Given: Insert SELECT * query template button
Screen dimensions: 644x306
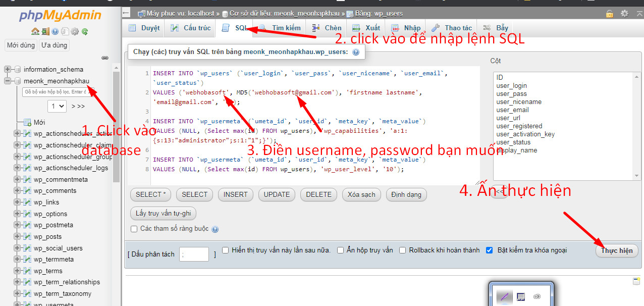Looking at the screenshot, I should pos(151,194).
